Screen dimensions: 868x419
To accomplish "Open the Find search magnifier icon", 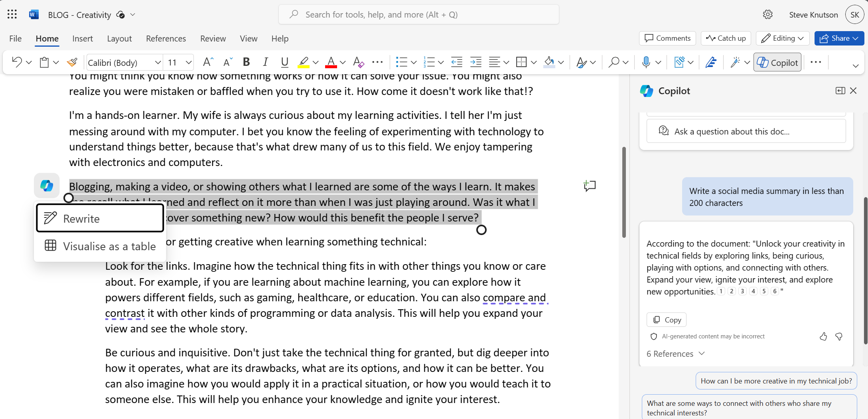I will click(614, 62).
